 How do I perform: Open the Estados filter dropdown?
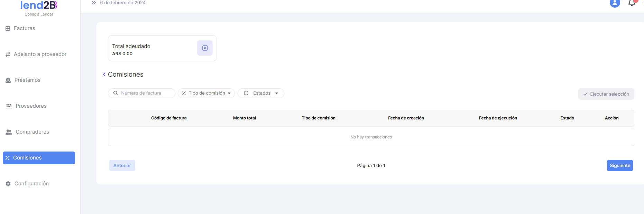261,93
